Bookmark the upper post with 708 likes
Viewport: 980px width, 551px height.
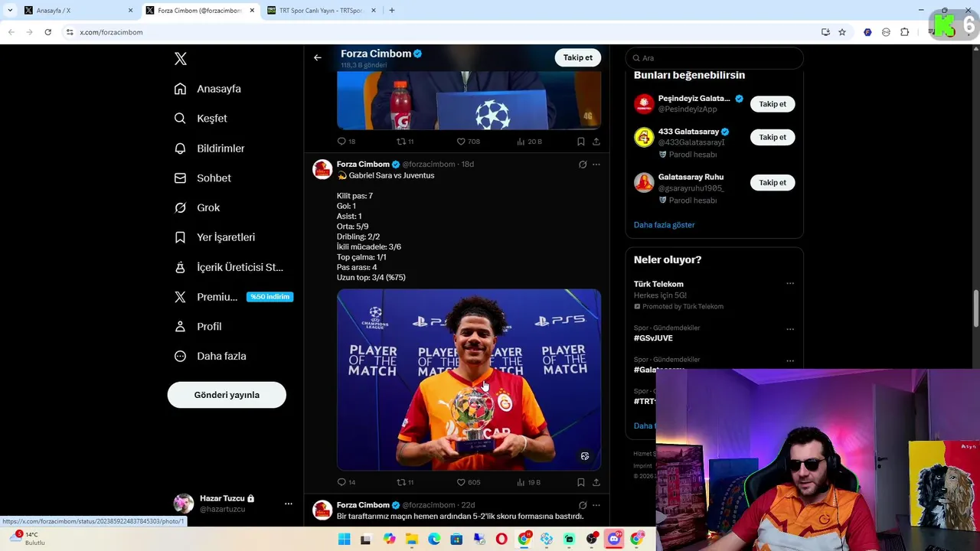[x=581, y=142]
